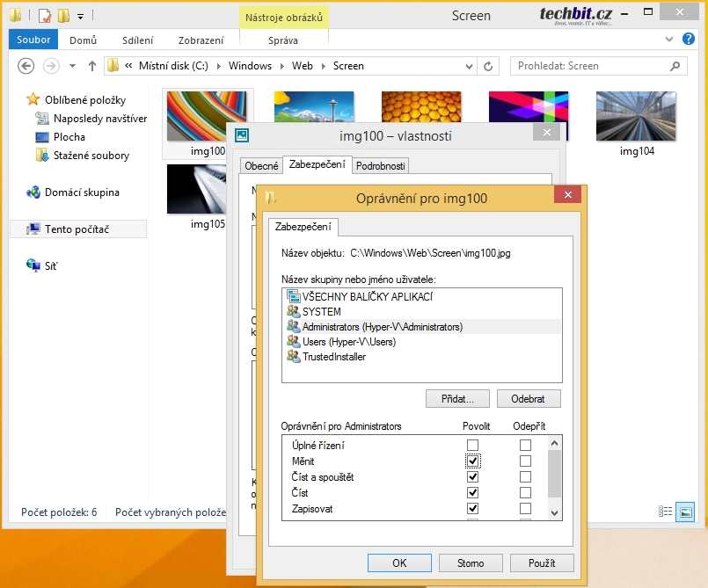Open recent locations dropdown arrow

72,66
